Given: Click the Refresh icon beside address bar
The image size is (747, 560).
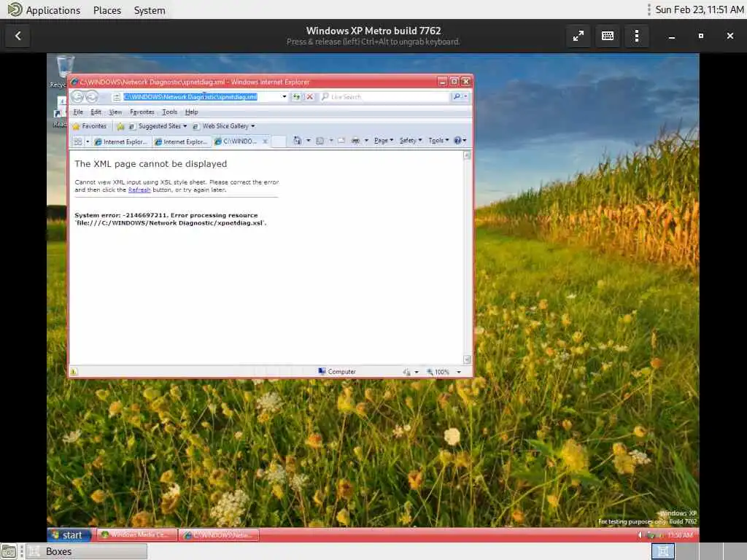Looking at the screenshot, I should point(296,97).
